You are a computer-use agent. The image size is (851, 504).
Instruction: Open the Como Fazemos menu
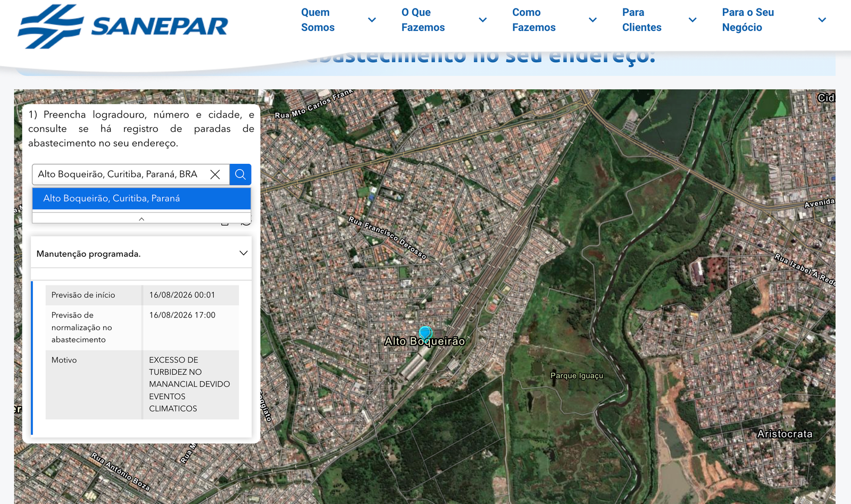[554, 20]
